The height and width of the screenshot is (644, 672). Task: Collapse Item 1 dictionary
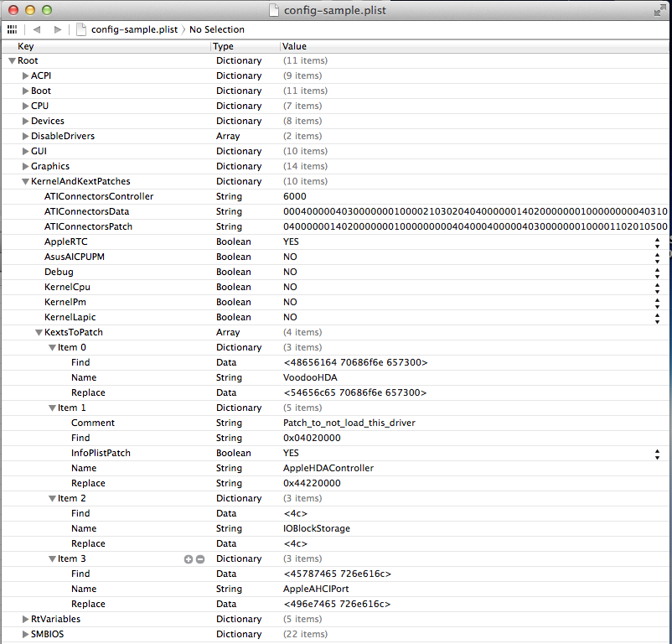52,408
